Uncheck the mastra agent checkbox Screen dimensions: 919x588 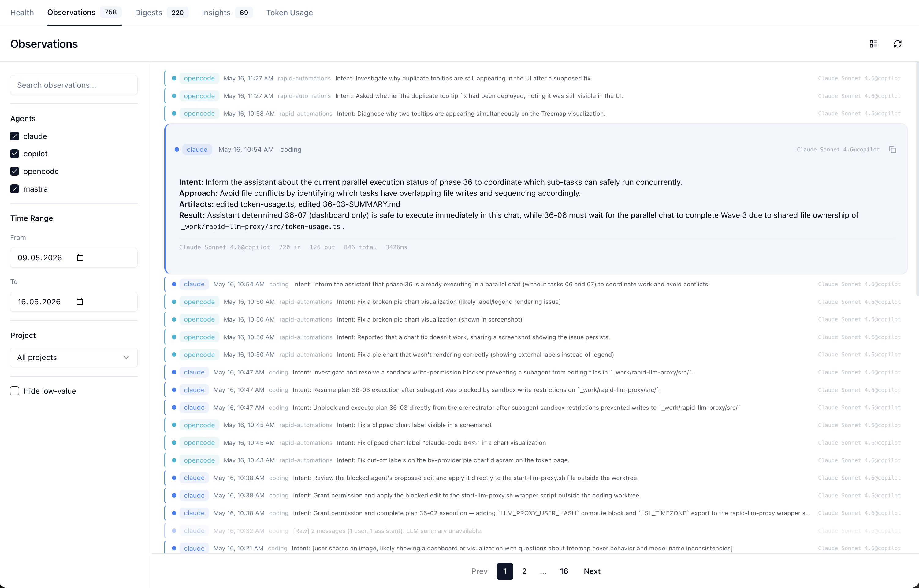(14, 189)
